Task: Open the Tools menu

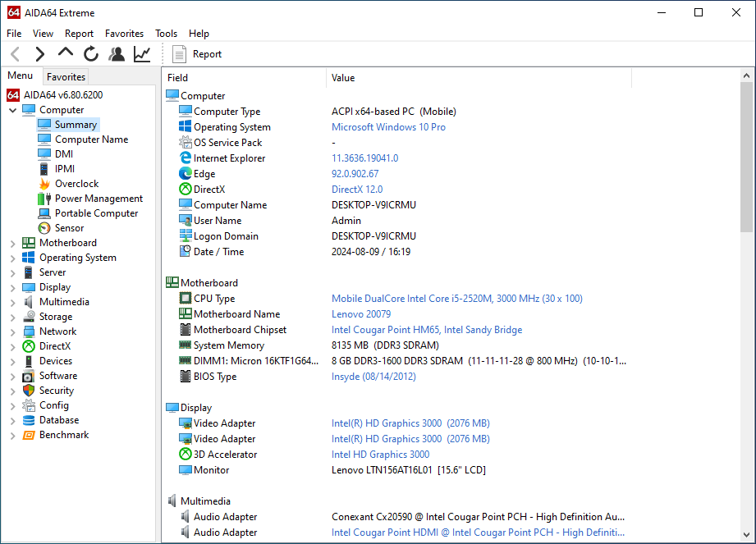Action: [166, 34]
